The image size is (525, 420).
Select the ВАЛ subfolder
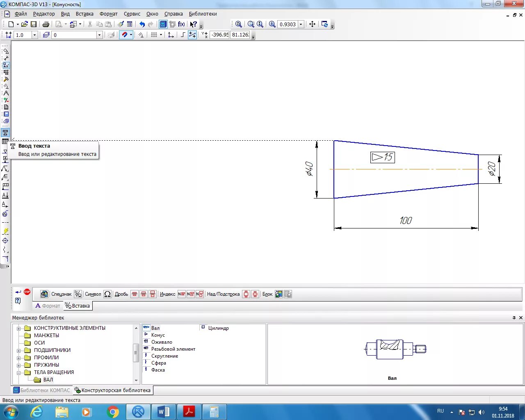(48, 380)
